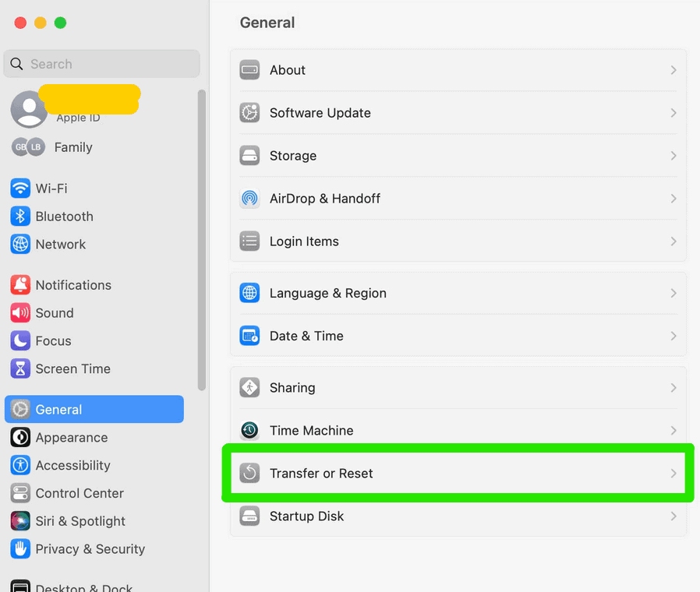
Task: Expand the About settings row
Action: click(x=458, y=70)
